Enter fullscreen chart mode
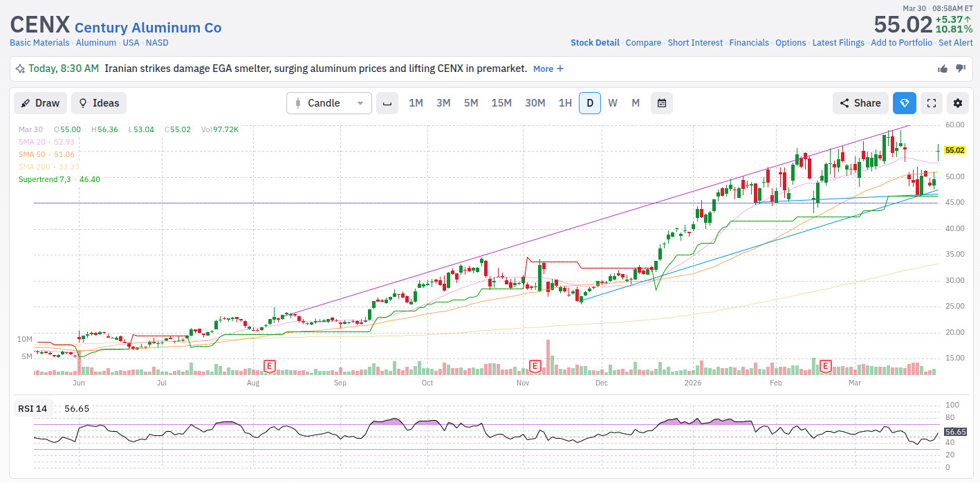Screen dimensions: 980x483 click(931, 103)
